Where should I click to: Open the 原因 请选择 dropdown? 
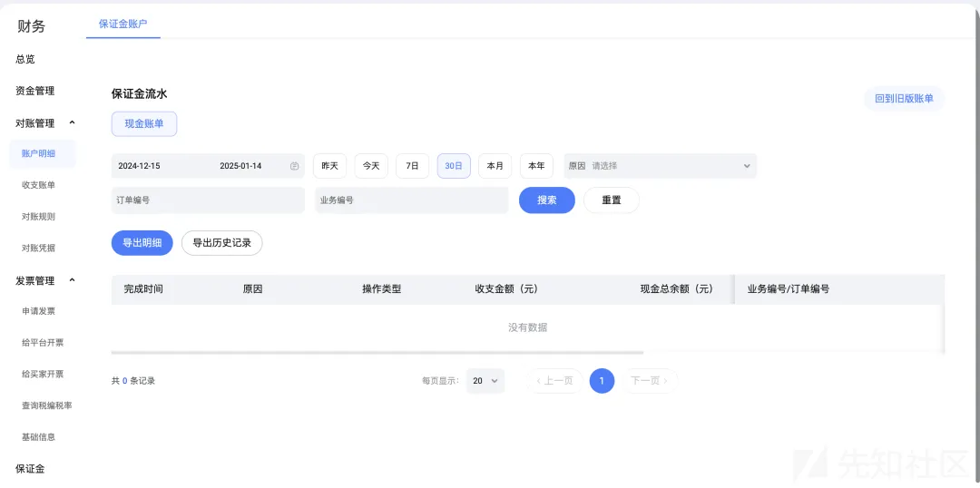[660, 166]
